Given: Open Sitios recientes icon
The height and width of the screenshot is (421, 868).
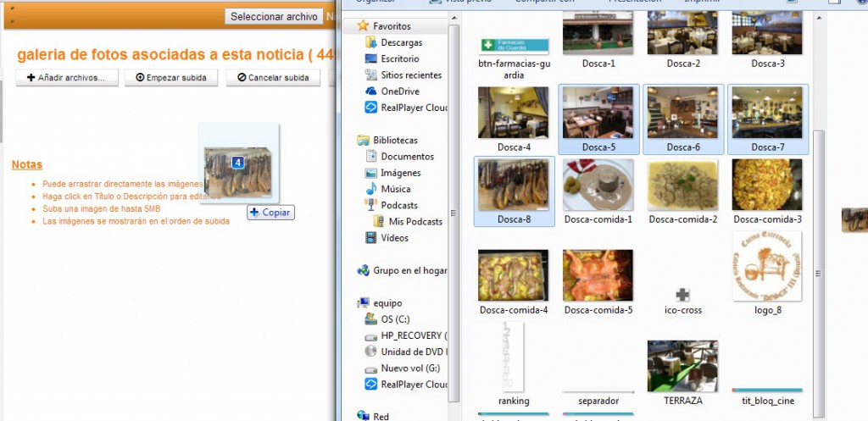Looking at the screenshot, I should pyautogui.click(x=371, y=75).
